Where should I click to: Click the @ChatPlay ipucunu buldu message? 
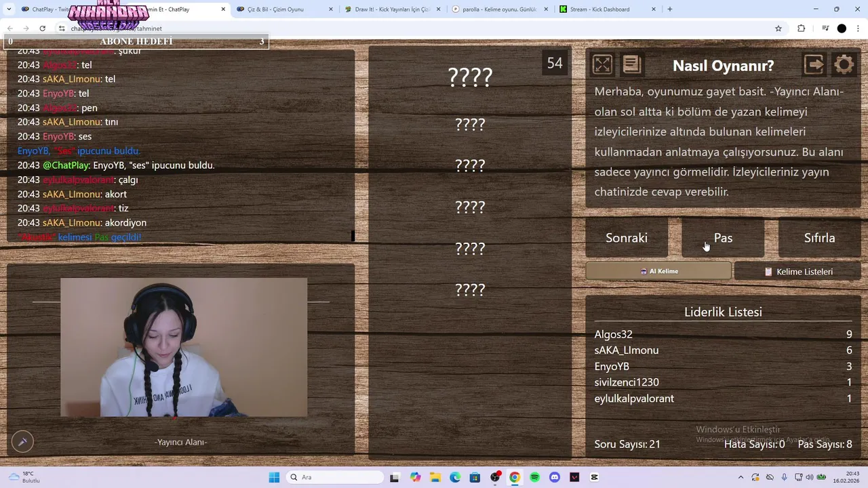point(116,165)
